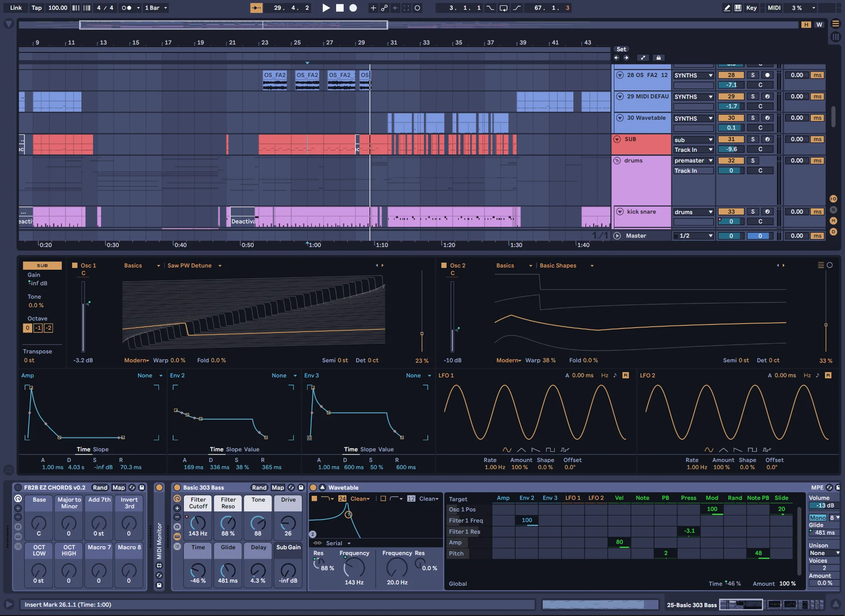Click the Tap tempo button
The width and height of the screenshot is (845, 616).
(x=37, y=8)
